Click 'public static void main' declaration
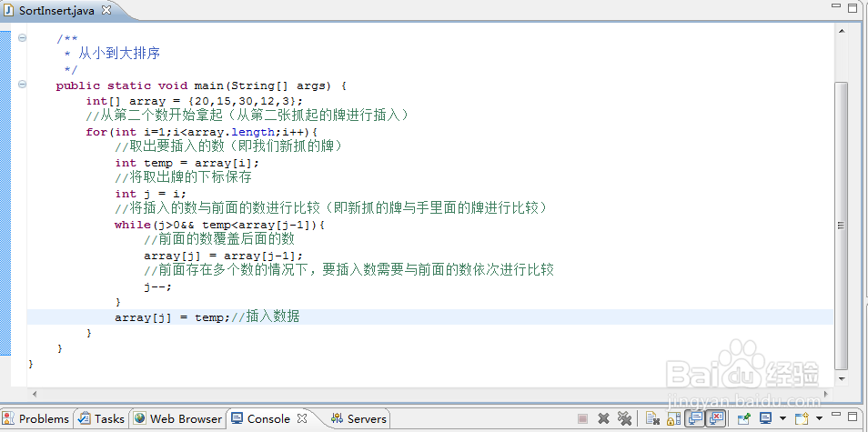The image size is (868, 432). coord(201,85)
